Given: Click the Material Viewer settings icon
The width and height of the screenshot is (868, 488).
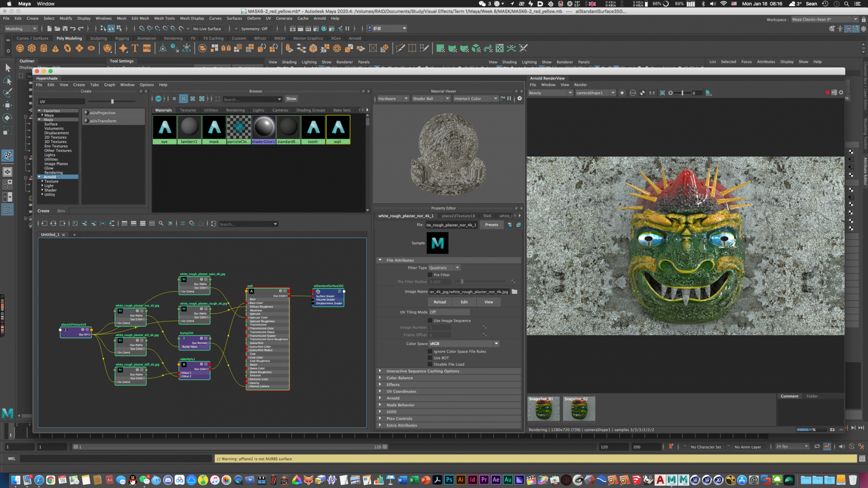Looking at the screenshot, I should [x=519, y=98].
